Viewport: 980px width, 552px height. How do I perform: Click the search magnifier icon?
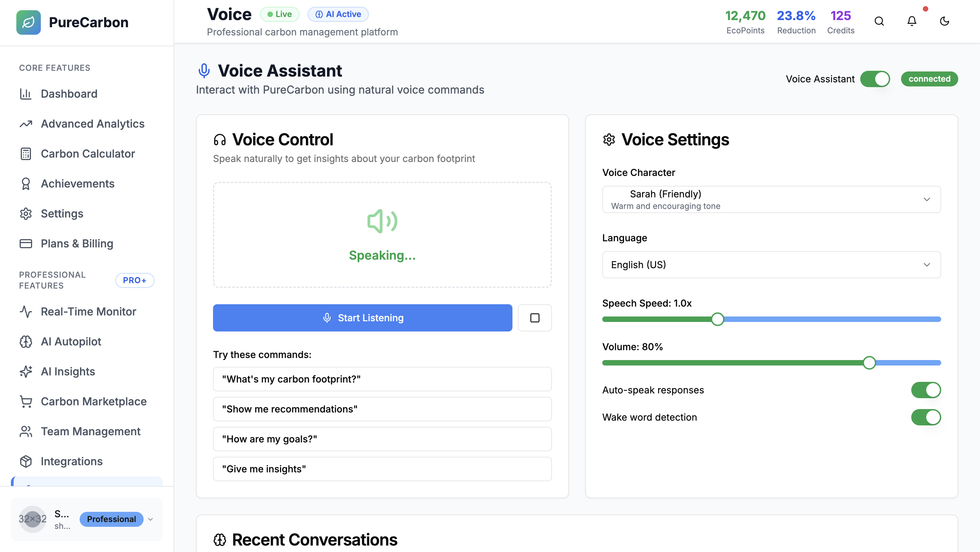(879, 21)
